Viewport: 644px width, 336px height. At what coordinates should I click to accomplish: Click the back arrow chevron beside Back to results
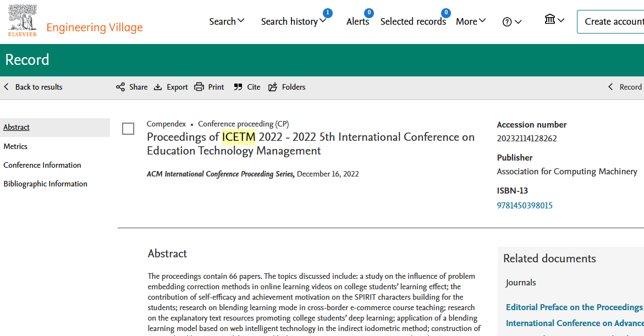[x=6, y=87]
